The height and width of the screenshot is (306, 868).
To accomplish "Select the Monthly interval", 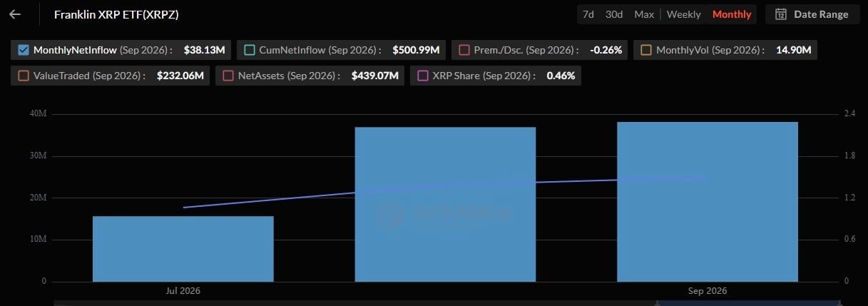I will point(732,14).
